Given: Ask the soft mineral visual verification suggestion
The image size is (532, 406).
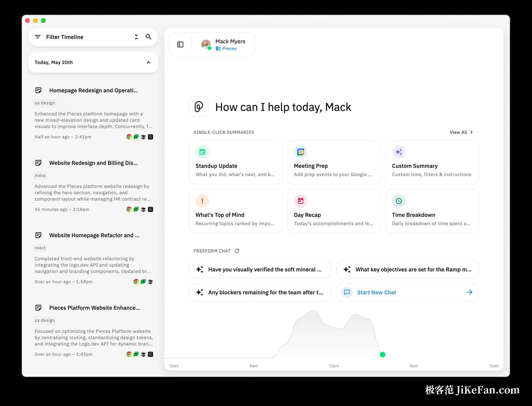Looking at the screenshot, I should [x=260, y=269].
